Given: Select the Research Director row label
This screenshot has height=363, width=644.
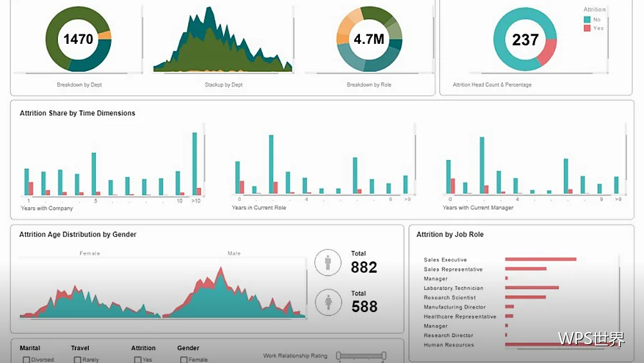Looking at the screenshot, I should [448, 335].
